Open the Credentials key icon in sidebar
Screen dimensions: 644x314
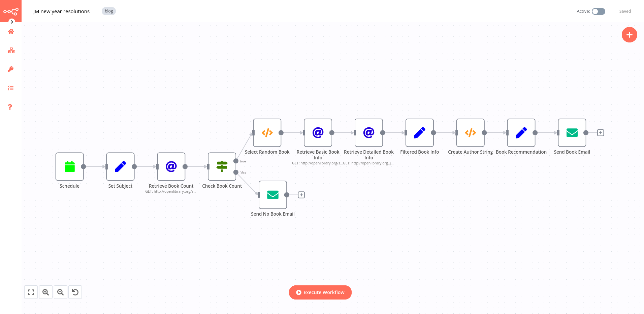click(10, 69)
